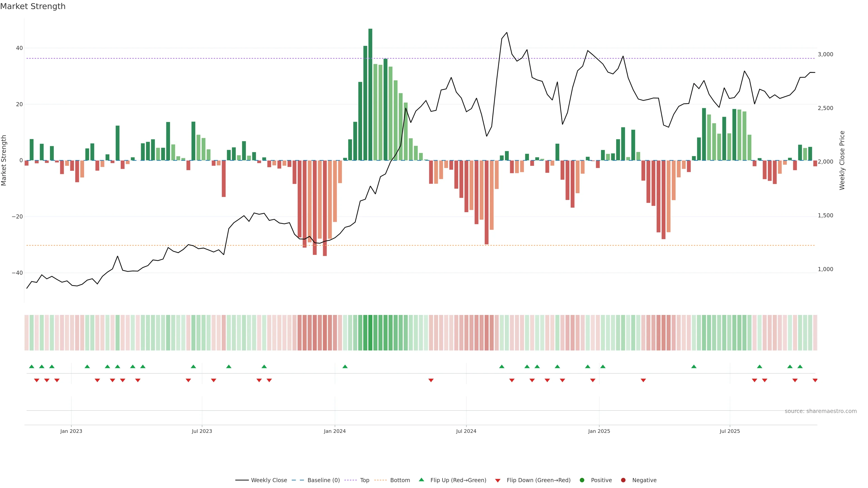Click the Weekly Close Price axis title
This screenshot has width=868, height=488.
[x=842, y=160]
